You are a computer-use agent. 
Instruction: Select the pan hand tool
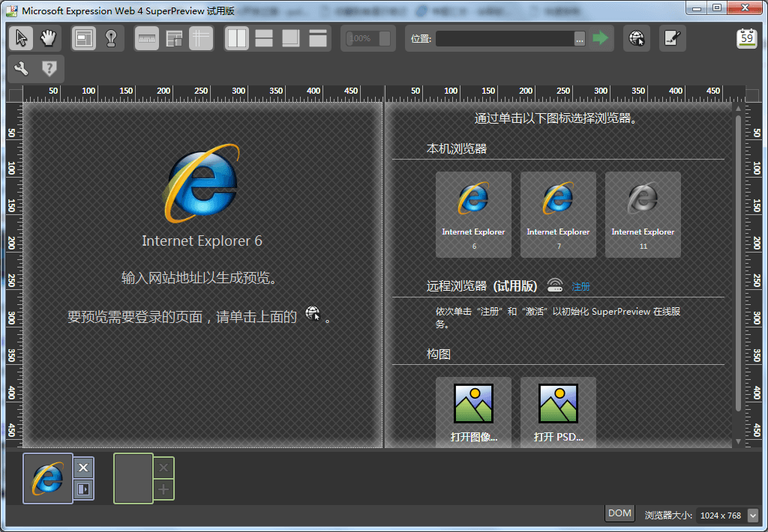click(x=47, y=37)
